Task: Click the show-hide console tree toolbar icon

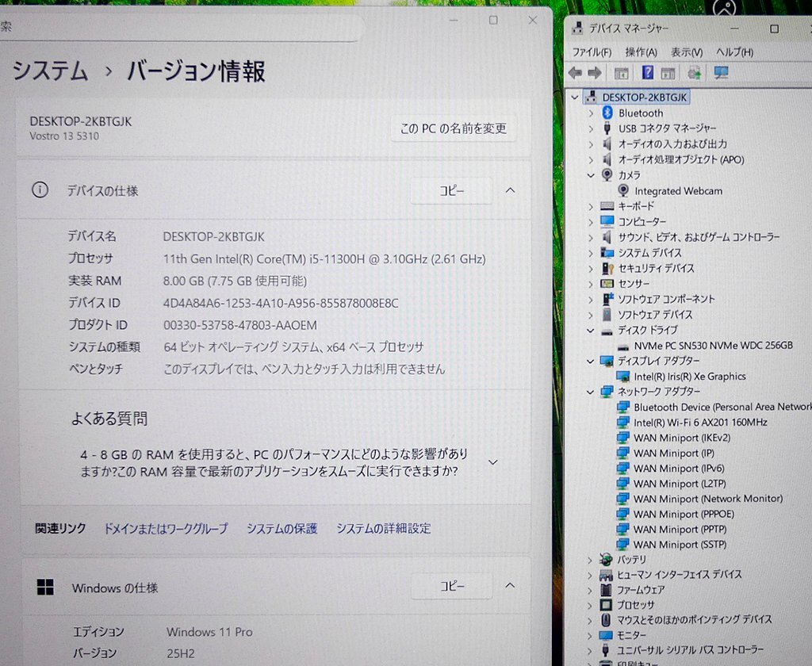Action: [x=622, y=74]
